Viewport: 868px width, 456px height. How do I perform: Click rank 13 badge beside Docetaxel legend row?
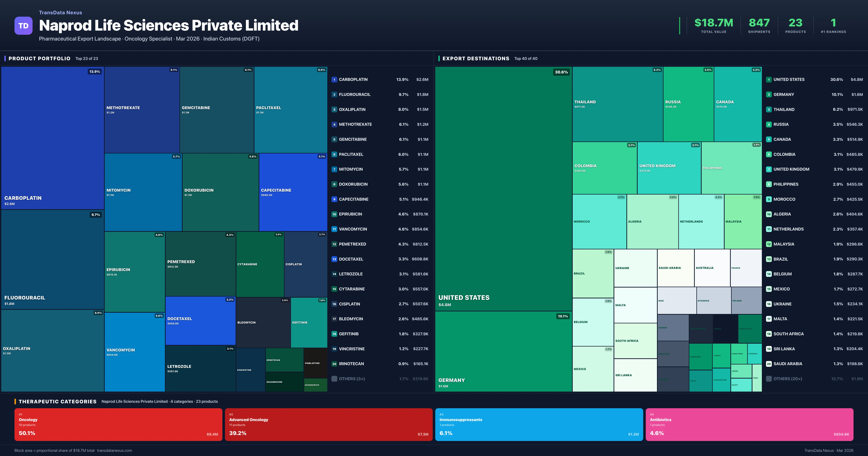[x=334, y=259]
